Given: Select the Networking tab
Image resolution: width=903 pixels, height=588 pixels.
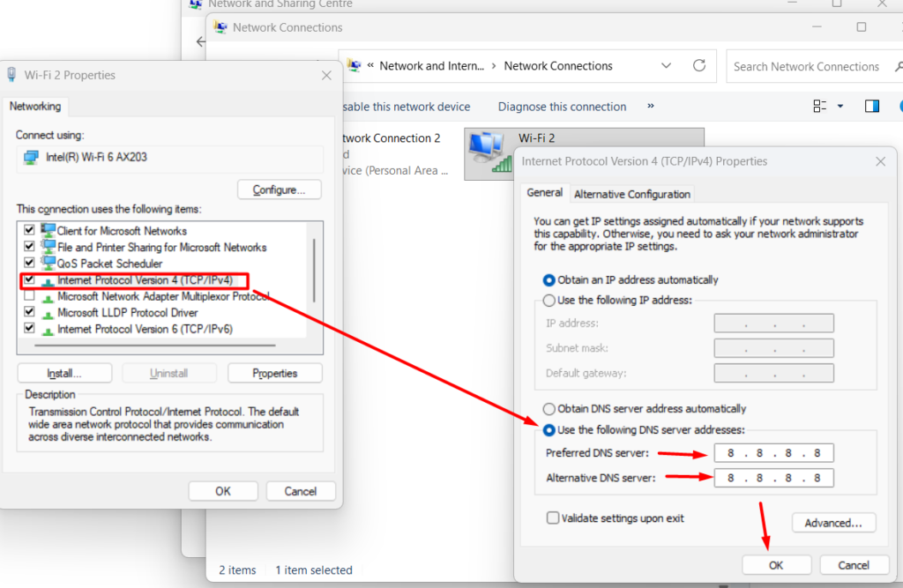Looking at the screenshot, I should pos(35,106).
